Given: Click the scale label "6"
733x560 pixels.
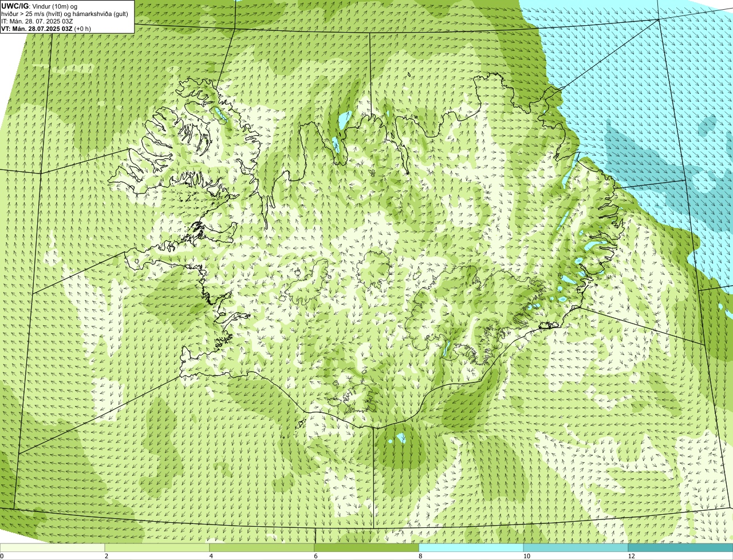Looking at the screenshot, I should click(316, 556).
